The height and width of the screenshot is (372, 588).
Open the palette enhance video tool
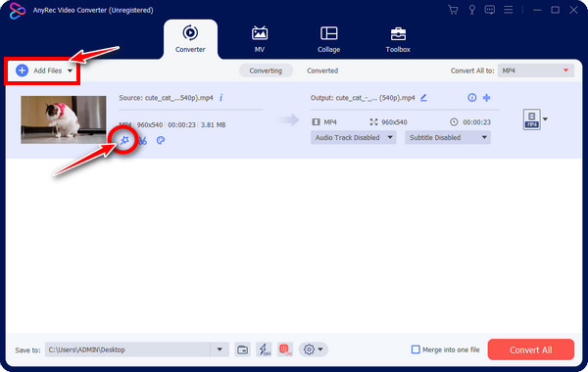click(161, 140)
